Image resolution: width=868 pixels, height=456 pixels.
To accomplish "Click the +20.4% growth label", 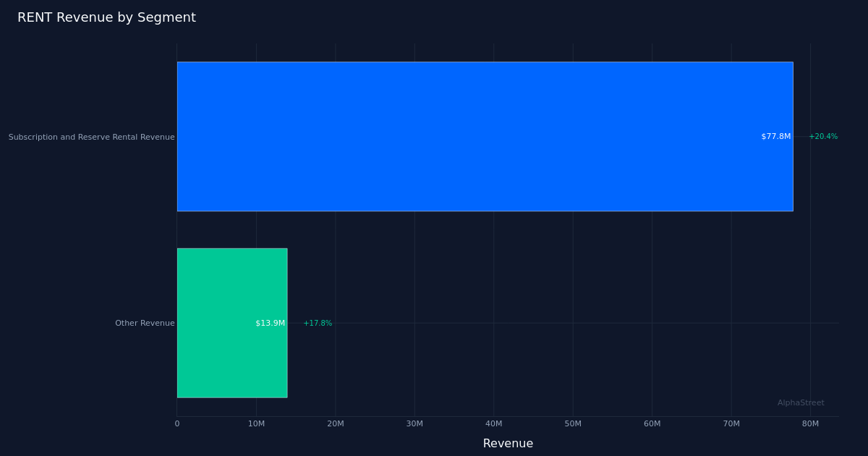I will click(823, 137).
